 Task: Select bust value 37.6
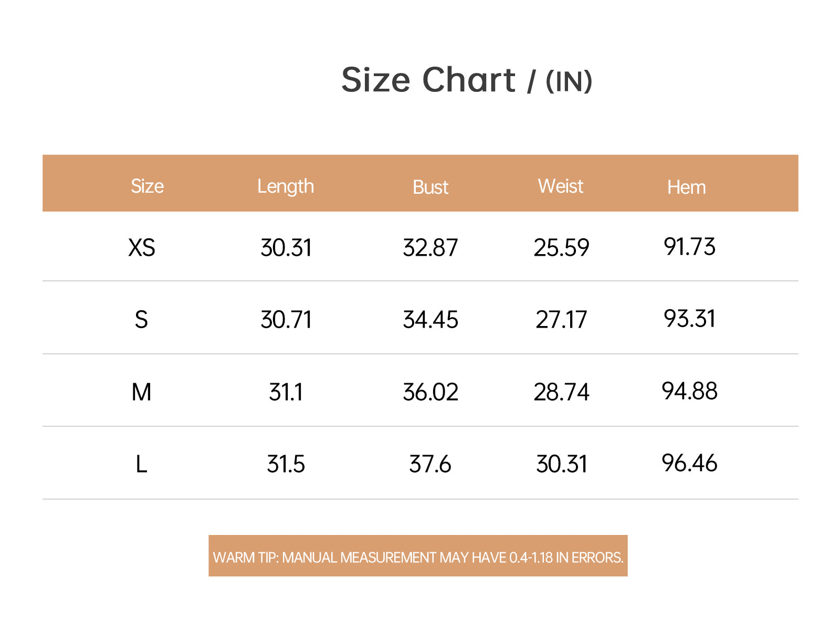pos(430,464)
